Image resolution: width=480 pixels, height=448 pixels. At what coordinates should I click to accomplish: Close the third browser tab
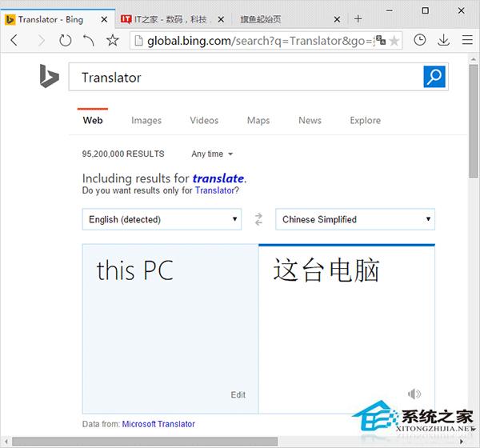click(337, 19)
